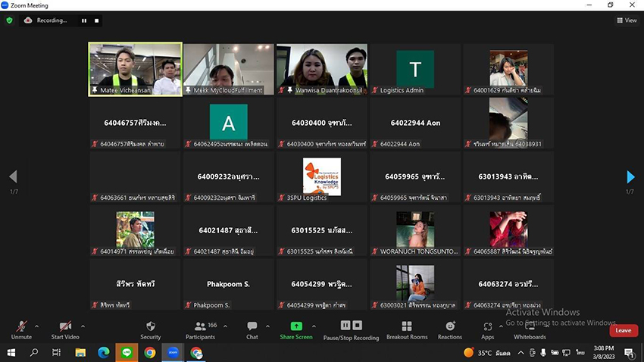Open the Reactions menu

click(450, 330)
